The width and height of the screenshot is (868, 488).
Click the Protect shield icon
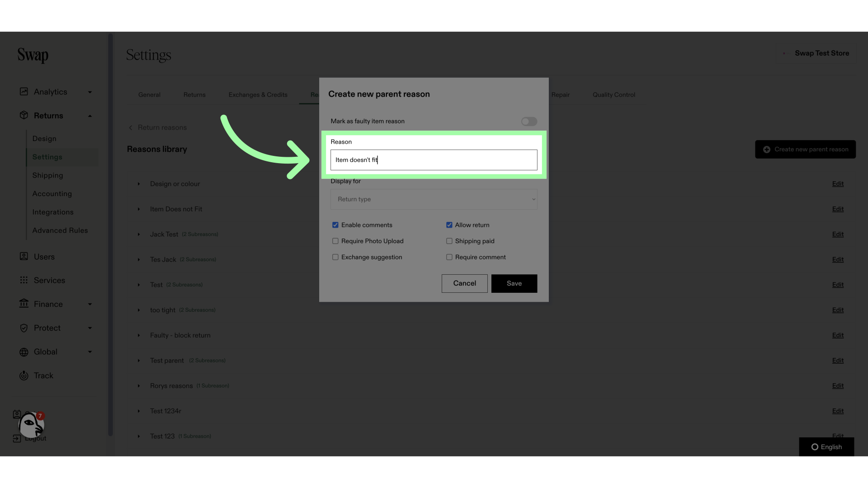(x=24, y=328)
